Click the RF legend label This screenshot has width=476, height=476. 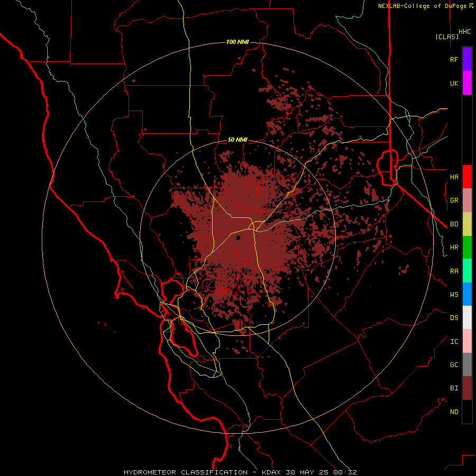[x=454, y=59]
